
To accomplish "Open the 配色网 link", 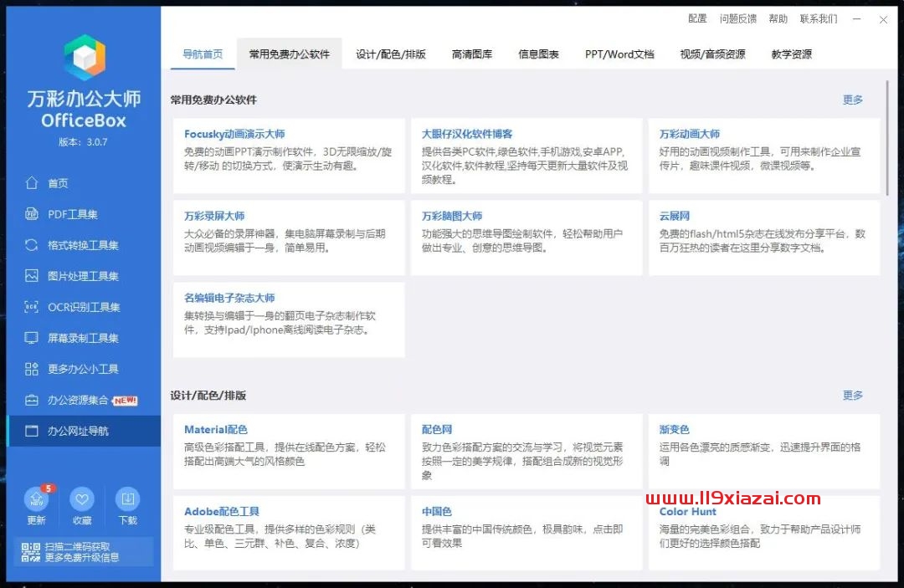I will click(437, 429).
